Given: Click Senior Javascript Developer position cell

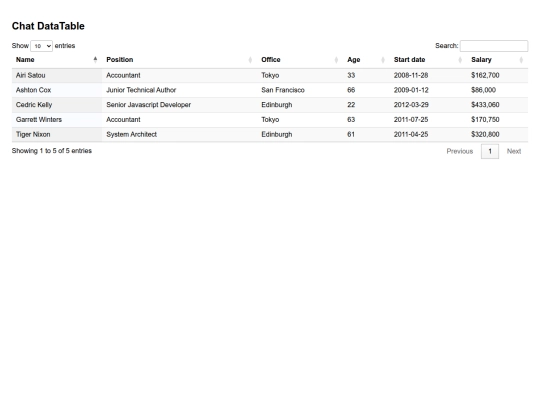Looking at the screenshot, I should click(x=180, y=105).
